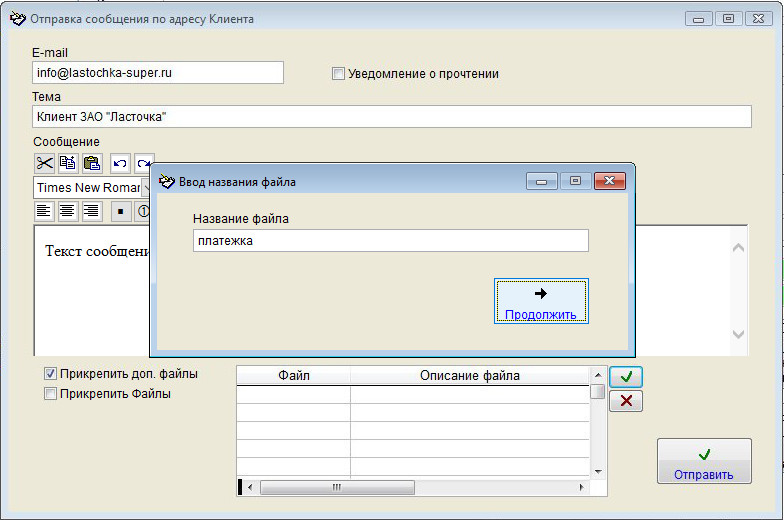Close the Ввод названия файла dialog
The width and height of the screenshot is (784, 520).
tap(610, 181)
